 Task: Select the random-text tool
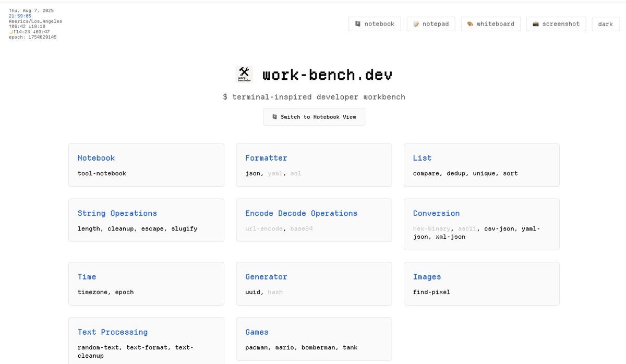pyautogui.click(x=98, y=347)
